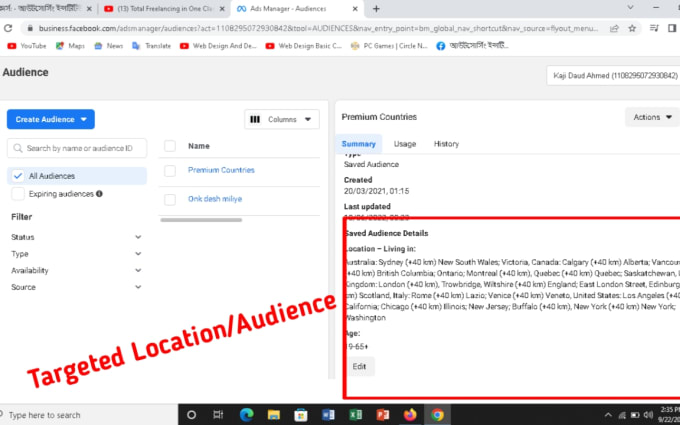This screenshot has width=680, height=425.
Task: Click the network icon in system tray
Action: [622, 415]
